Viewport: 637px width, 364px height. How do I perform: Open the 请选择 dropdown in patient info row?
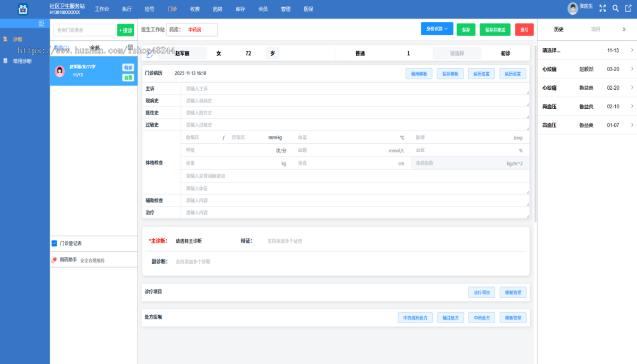tap(457, 53)
